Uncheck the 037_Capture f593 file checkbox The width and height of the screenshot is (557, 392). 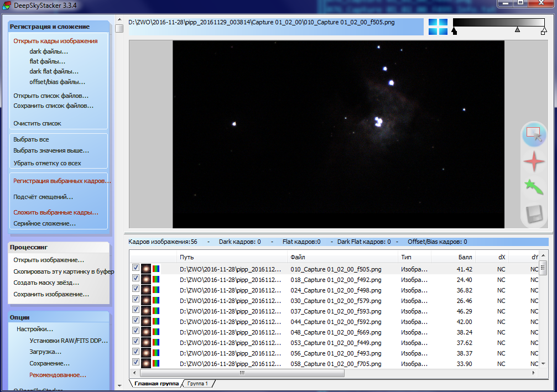click(x=136, y=309)
